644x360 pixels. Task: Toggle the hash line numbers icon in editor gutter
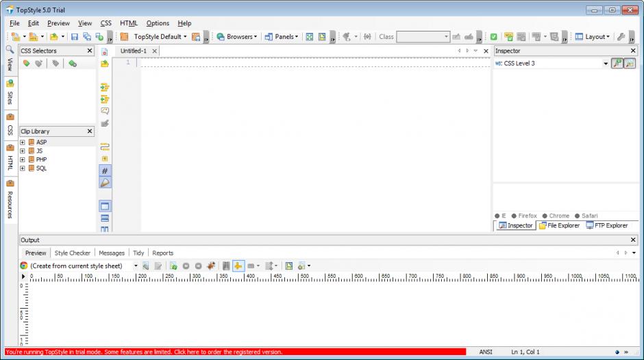tap(105, 171)
